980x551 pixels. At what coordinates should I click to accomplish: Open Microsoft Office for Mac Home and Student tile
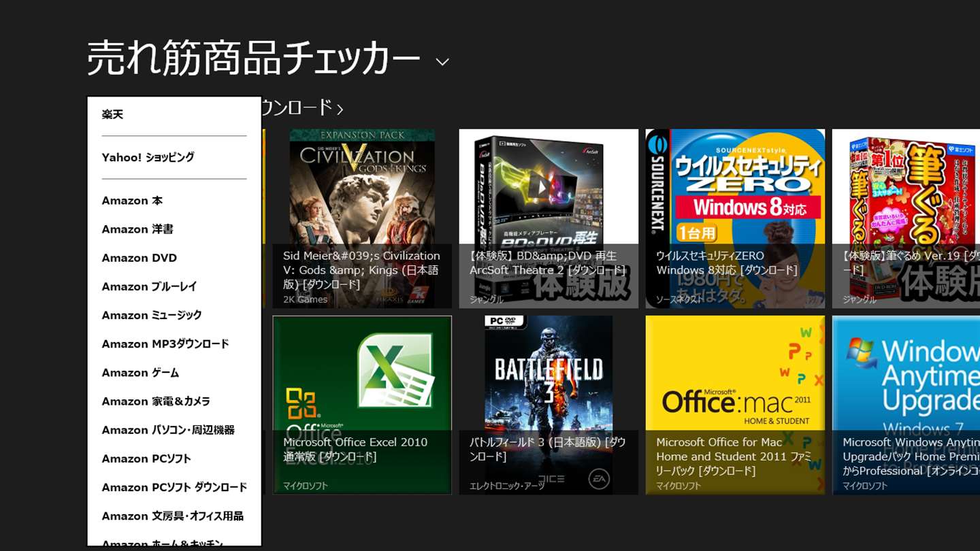(735, 405)
